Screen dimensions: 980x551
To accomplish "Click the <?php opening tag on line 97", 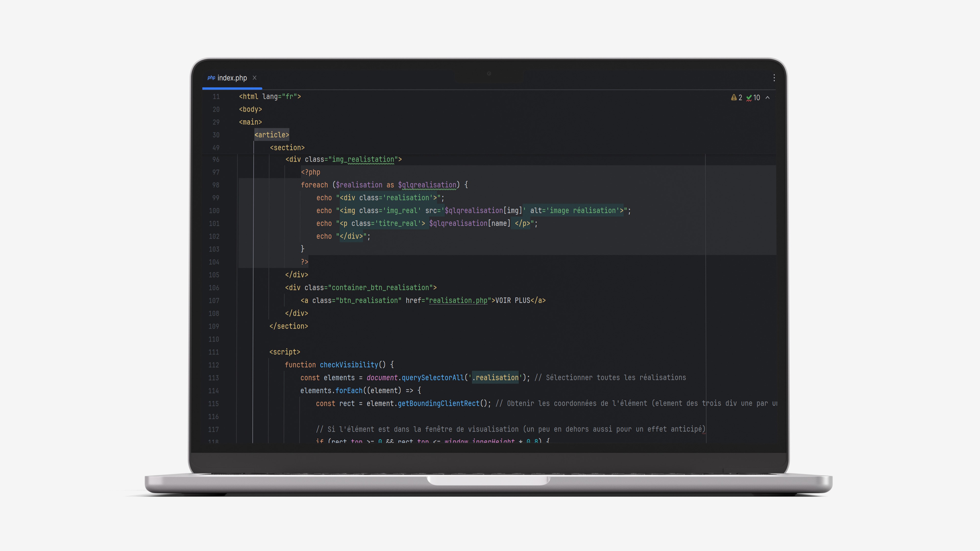I will click(x=310, y=172).
